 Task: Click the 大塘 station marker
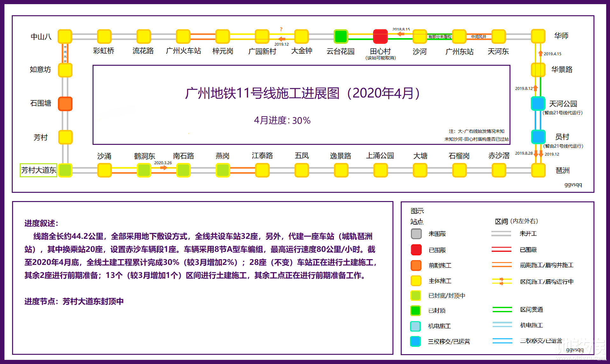click(x=420, y=170)
